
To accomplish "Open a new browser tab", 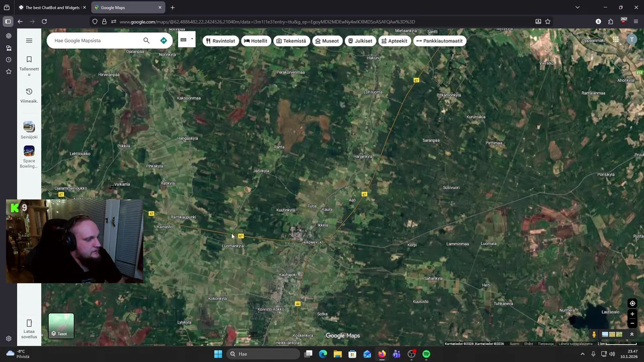I will click(173, 8).
